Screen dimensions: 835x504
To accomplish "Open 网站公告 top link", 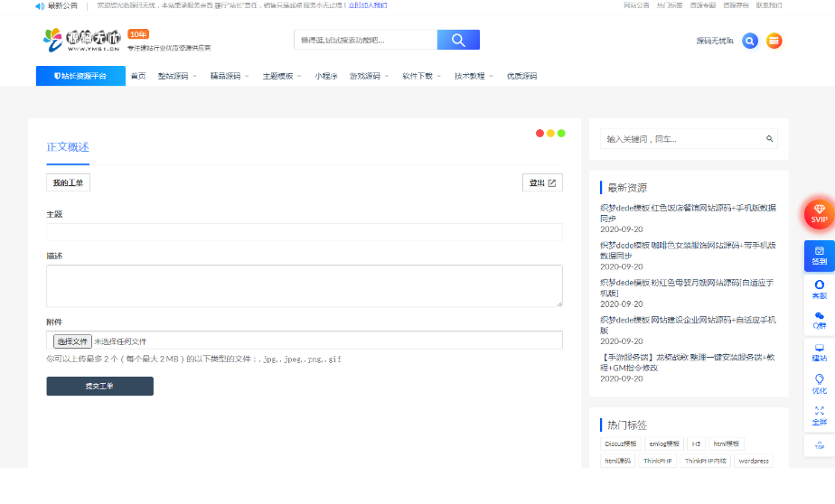I will tap(636, 5).
